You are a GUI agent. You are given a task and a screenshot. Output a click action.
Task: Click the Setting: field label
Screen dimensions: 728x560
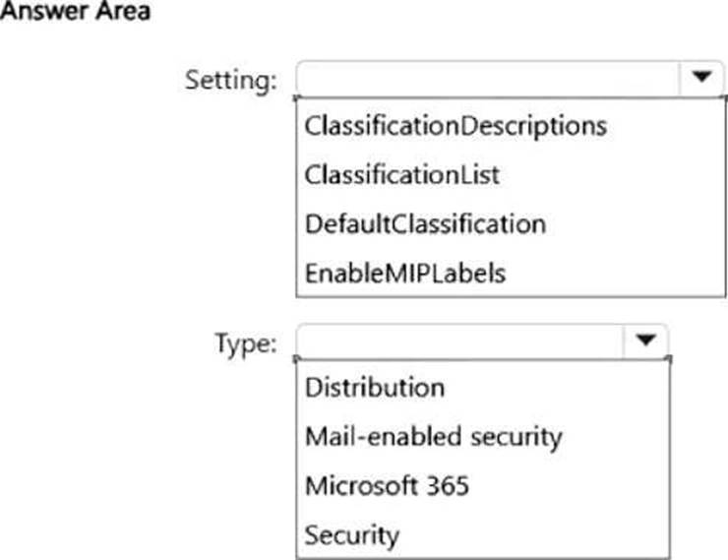coord(231,79)
